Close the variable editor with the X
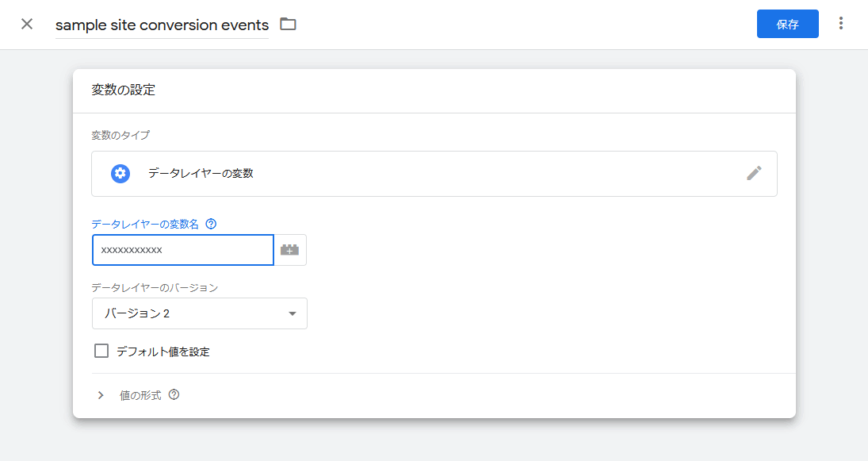This screenshot has width=868, height=461. point(27,24)
